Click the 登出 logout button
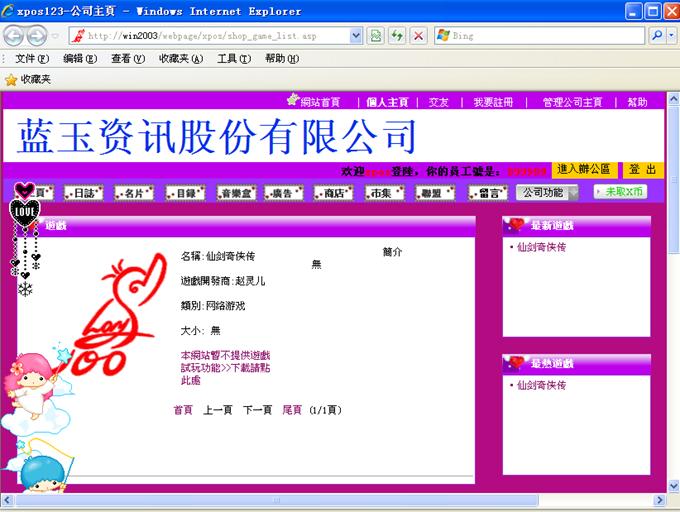680x512 pixels. pyautogui.click(x=642, y=170)
